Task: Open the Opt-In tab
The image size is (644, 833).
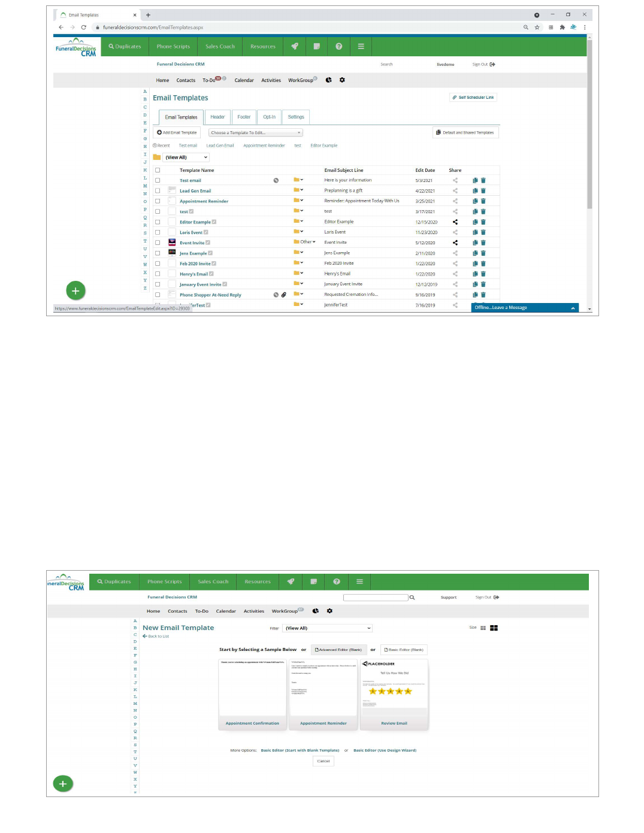Action: tap(269, 117)
